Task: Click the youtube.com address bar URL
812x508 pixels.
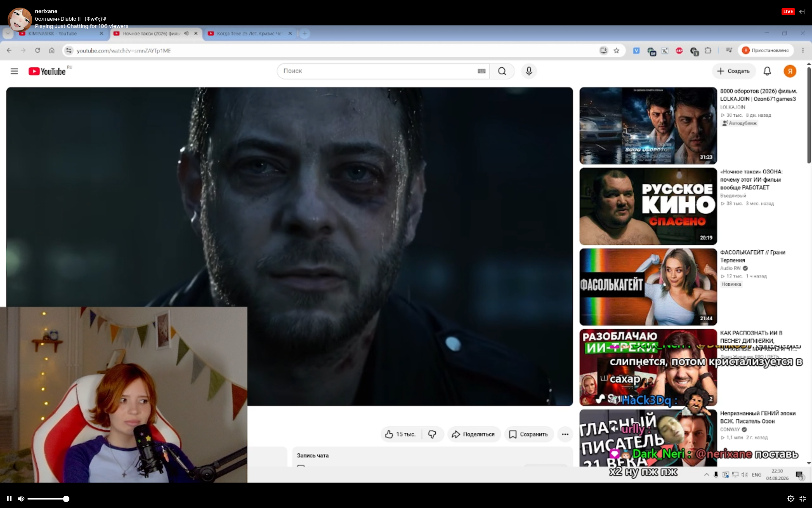Action: click(123, 51)
